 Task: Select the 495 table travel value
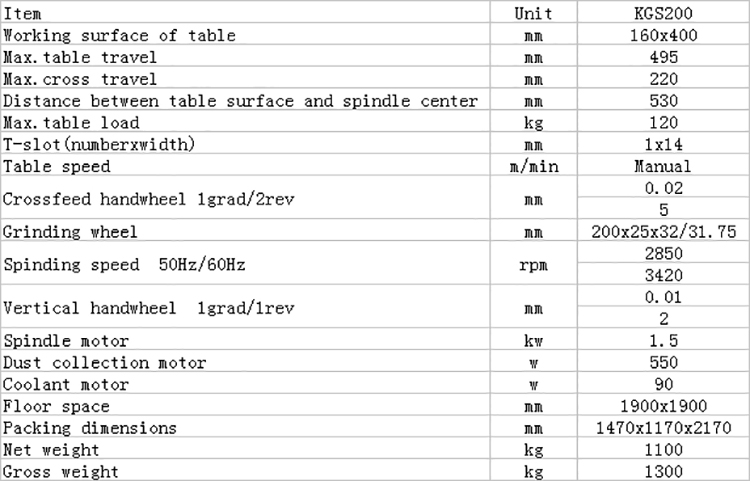point(663,57)
